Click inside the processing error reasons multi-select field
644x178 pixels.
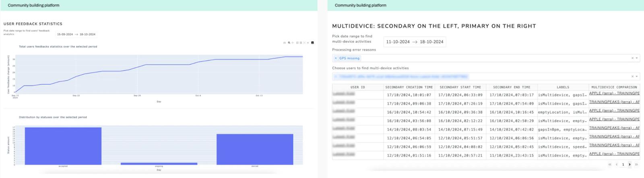coord(486,58)
